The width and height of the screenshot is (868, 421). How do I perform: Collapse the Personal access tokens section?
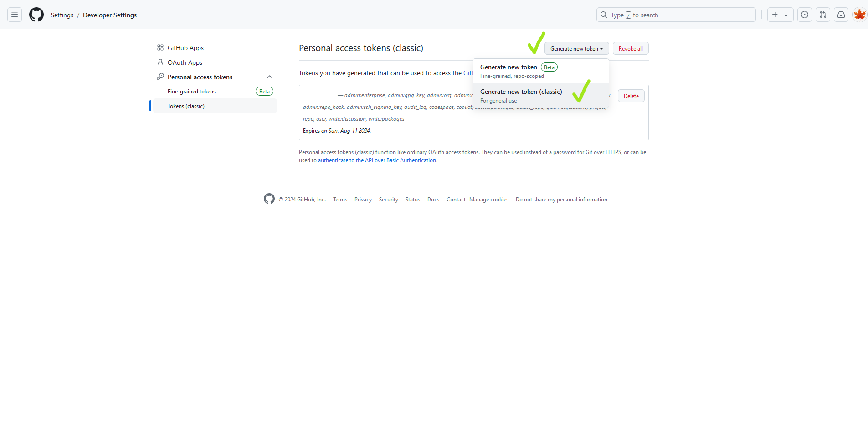(x=270, y=77)
